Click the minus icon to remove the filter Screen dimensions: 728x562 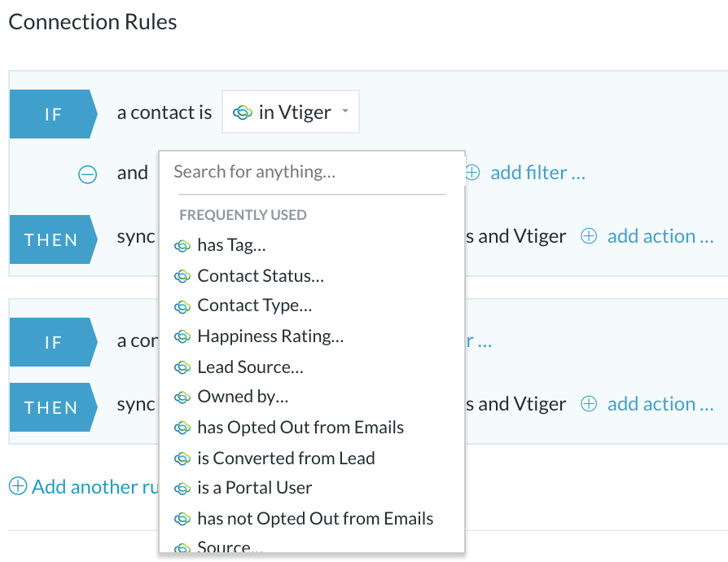pos(87,174)
